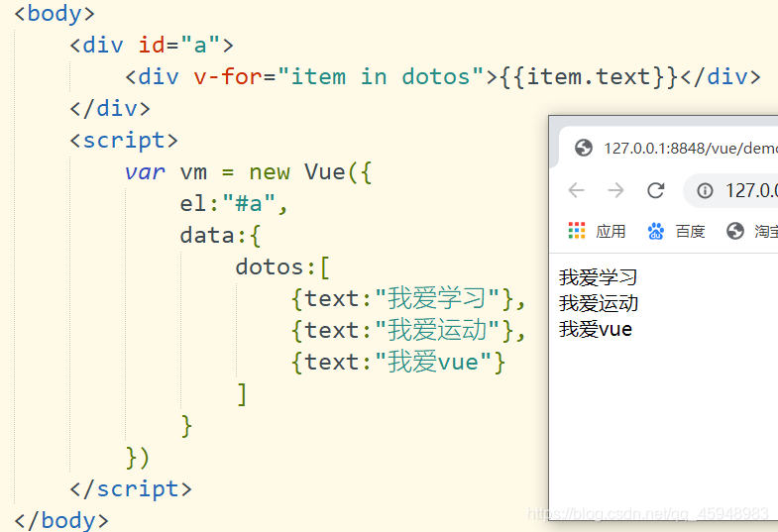The image size is (778, 532).
Task: Click the el:"#a" line in code
Action: pos(234,204)
